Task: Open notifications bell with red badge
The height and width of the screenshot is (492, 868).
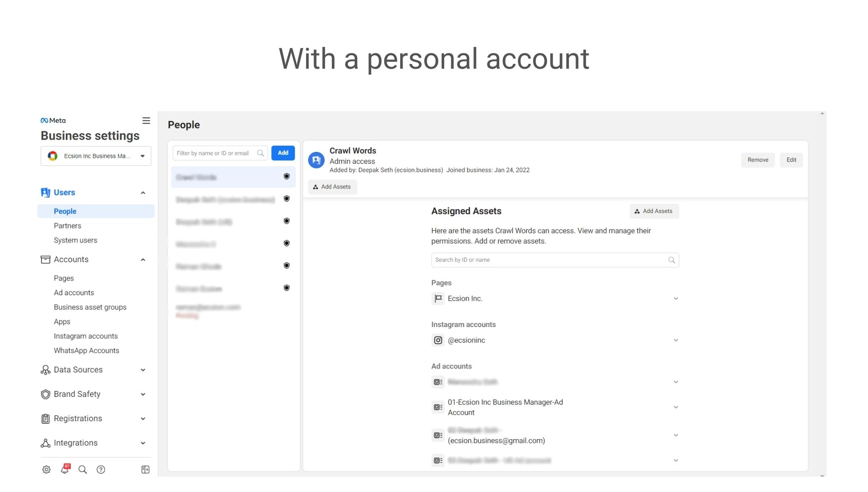Action: pos(65,469)
